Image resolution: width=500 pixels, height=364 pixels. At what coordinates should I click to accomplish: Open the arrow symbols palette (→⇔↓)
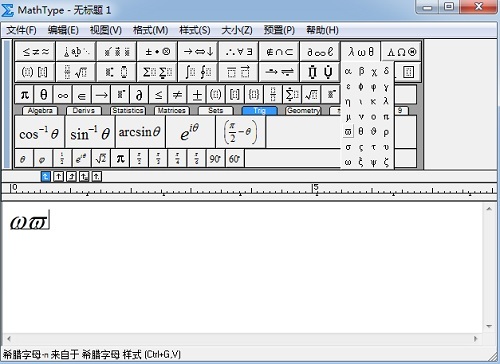pos(198,52)
